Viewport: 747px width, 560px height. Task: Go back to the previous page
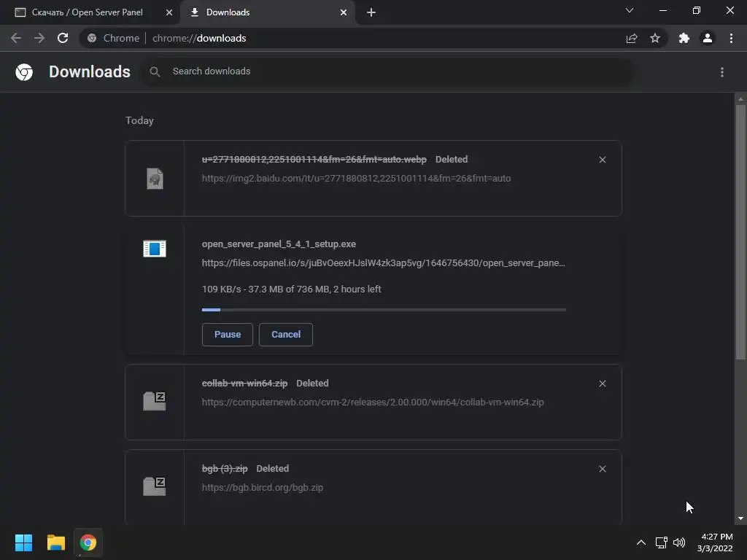click(x=16, y=38)
